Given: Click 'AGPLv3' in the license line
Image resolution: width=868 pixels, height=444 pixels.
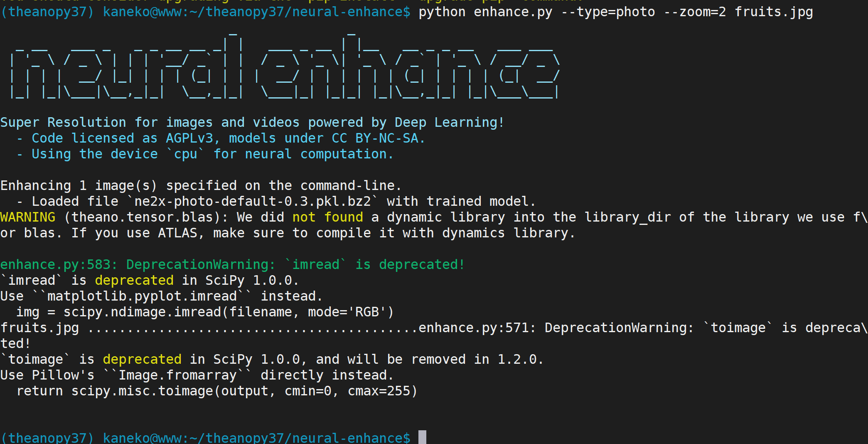Looking at the screenshot, I should [x=189, y=138].
